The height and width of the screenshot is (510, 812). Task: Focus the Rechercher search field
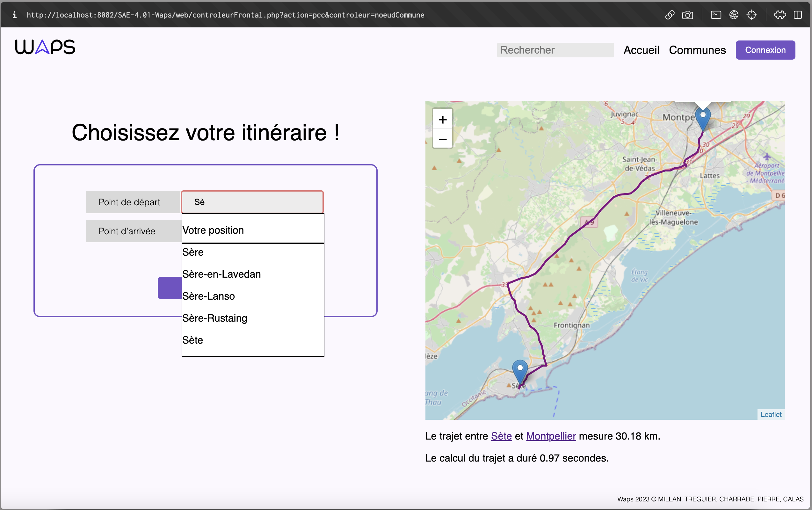555,50
